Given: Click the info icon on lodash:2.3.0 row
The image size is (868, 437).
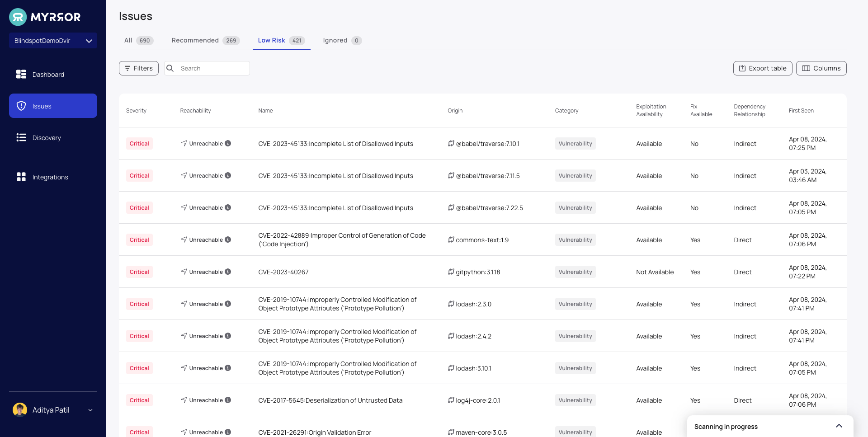Looking at the screenshot, I should pos(228,304).
